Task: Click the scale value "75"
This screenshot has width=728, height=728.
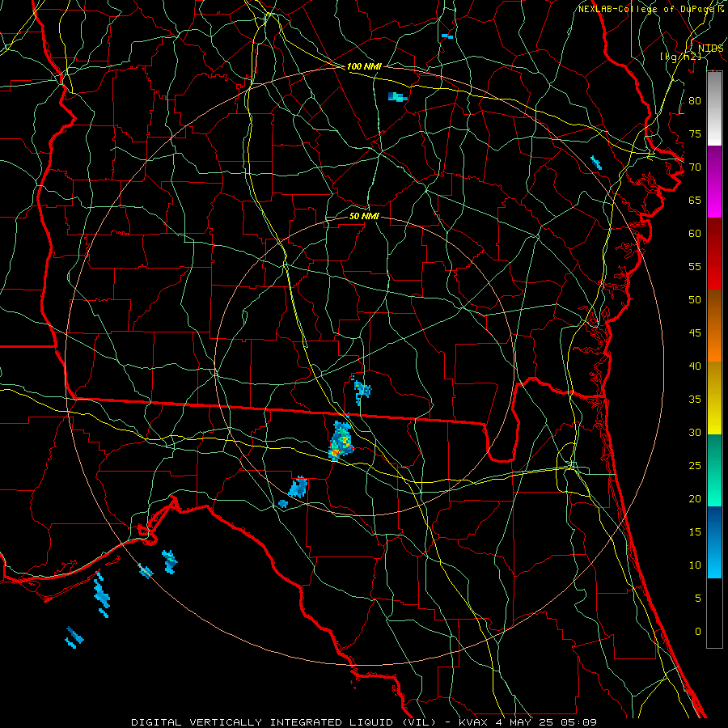Action: (695, 133)
